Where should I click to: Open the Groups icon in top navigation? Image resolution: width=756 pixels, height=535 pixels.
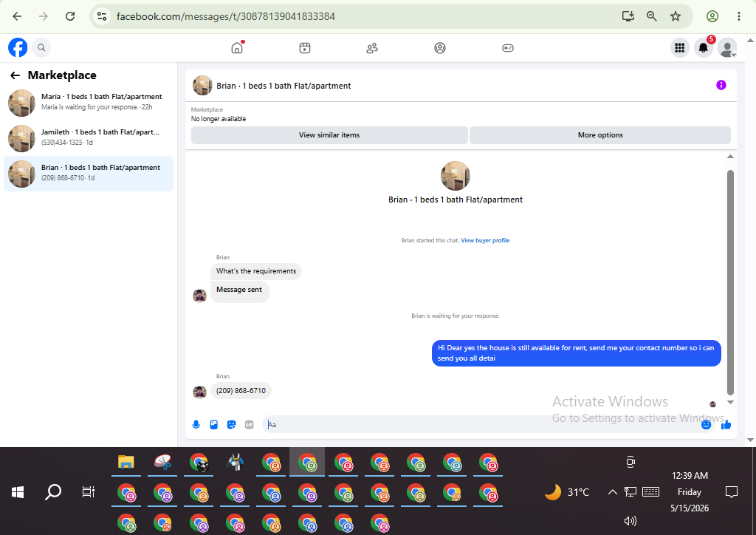440,48
